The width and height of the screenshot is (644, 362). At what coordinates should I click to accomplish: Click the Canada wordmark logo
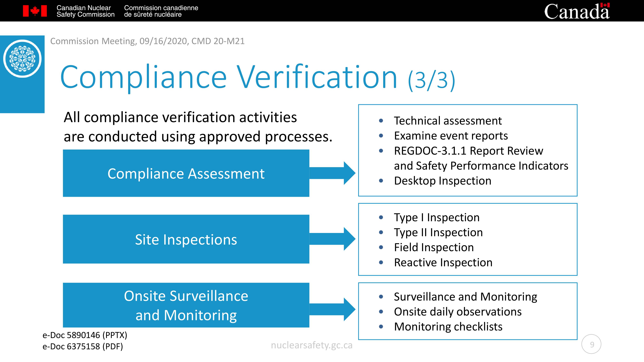point(577,11)
